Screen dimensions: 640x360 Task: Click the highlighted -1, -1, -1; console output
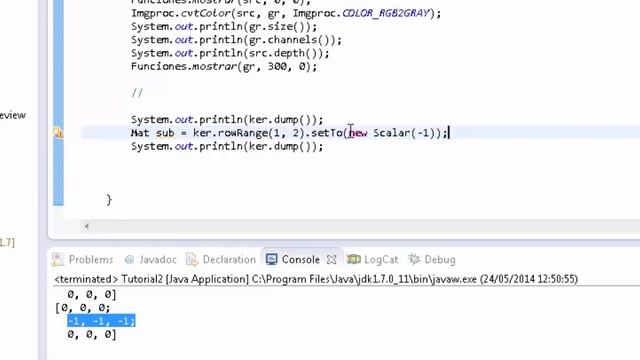pyautogui.click(x=101, y=321)
